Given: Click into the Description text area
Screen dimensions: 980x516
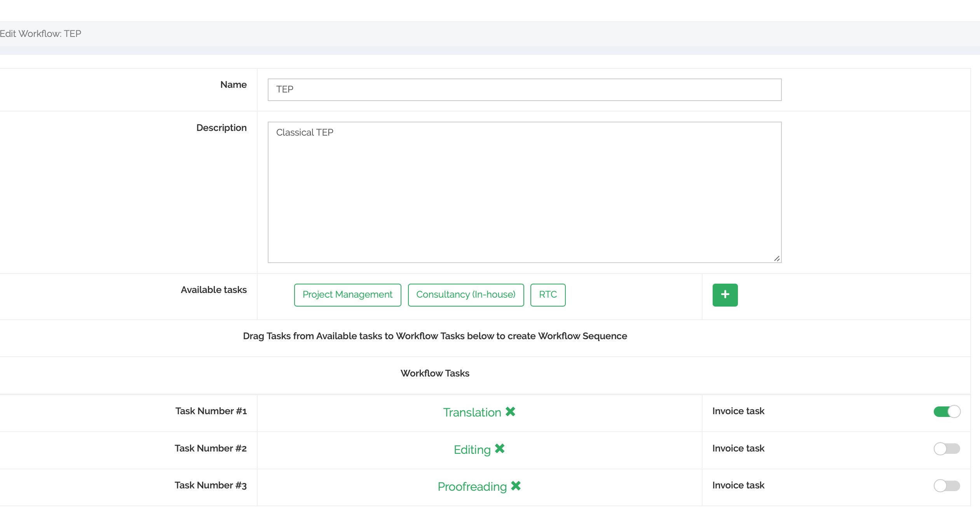Looking at the screenshot, I should click(524, 192).
